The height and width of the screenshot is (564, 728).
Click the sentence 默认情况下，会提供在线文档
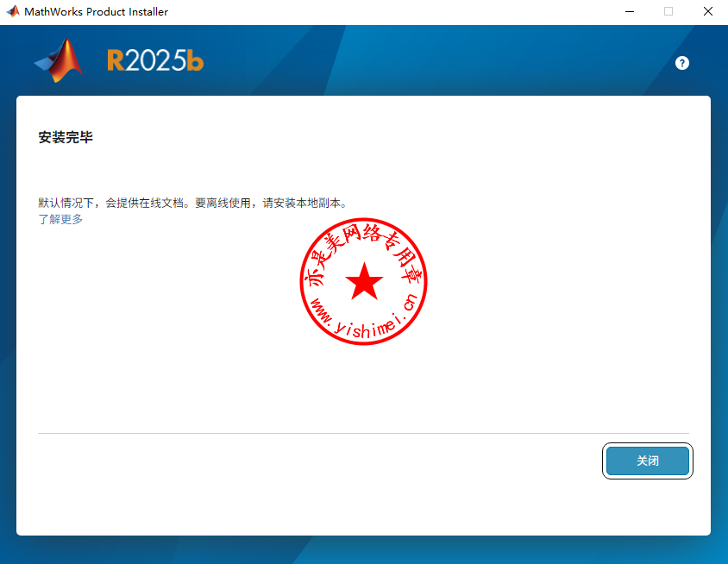[112, 204]
